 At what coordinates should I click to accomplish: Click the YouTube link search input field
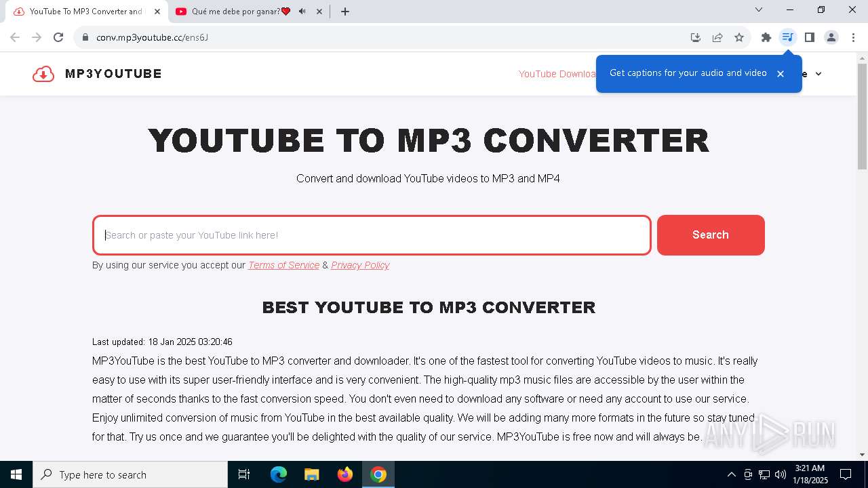point(372,235)
